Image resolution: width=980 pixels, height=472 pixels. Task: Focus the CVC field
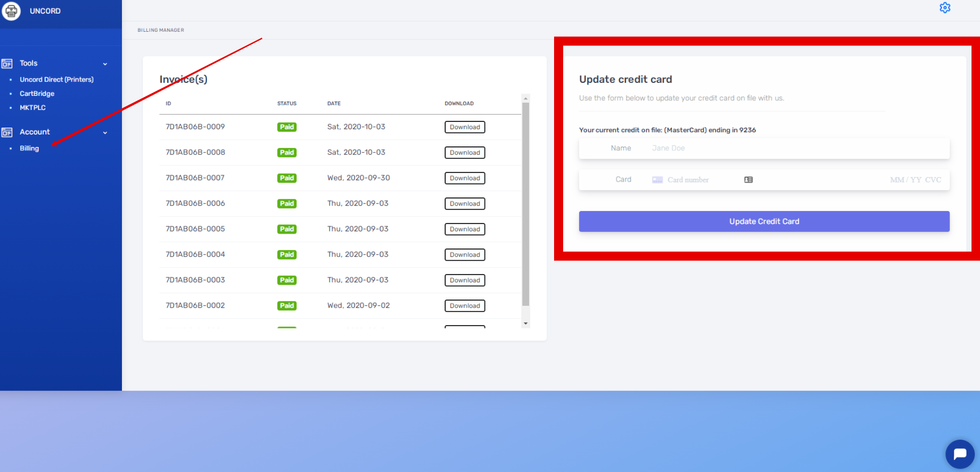[x=933, y=180]
